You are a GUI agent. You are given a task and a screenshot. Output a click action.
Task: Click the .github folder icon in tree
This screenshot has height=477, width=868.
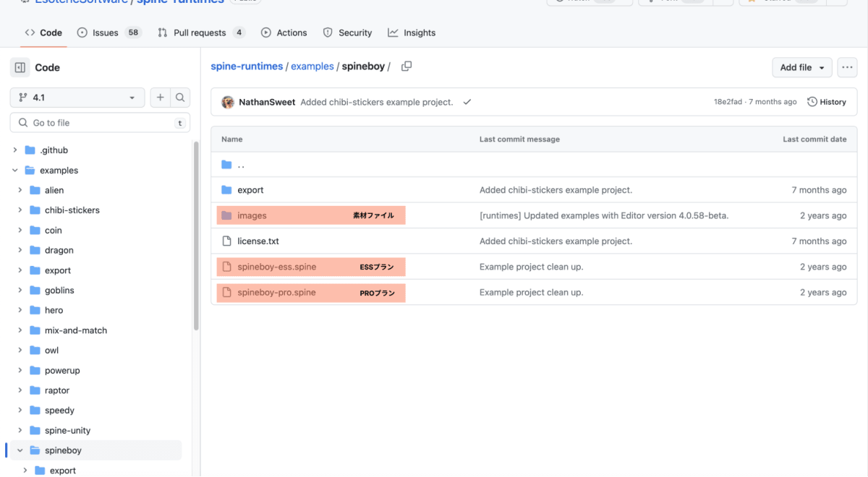[30, 150]
